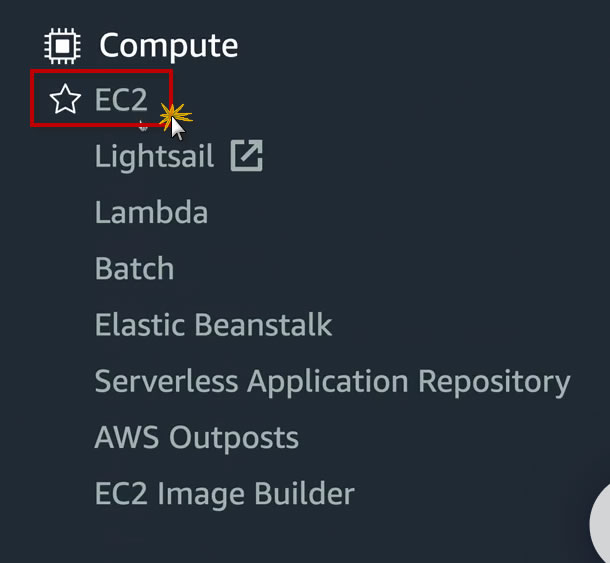This screenshot has width=610, height=563.
Task: Open the EC2 service
Action: (121, 99)
